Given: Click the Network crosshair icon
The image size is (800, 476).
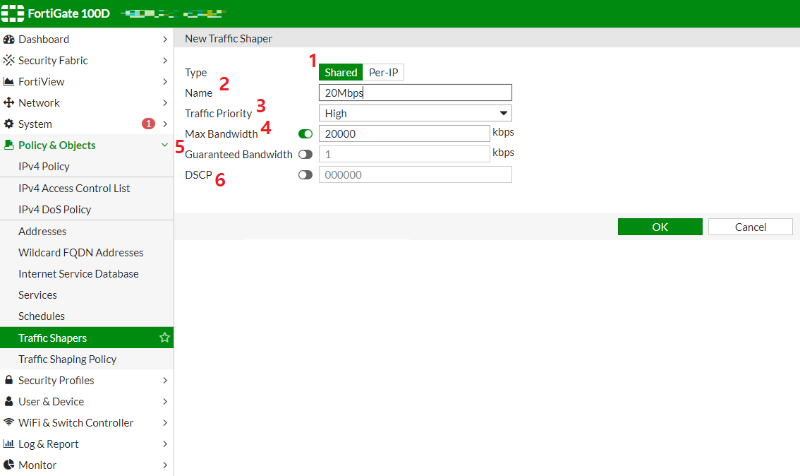Looking at the screenshot, I should pos(9,103).
